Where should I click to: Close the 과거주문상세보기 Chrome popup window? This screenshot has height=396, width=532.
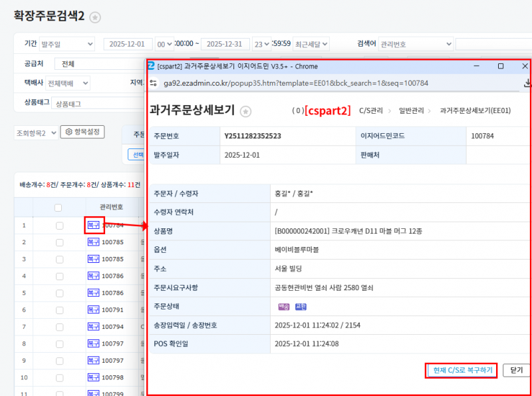525,67
